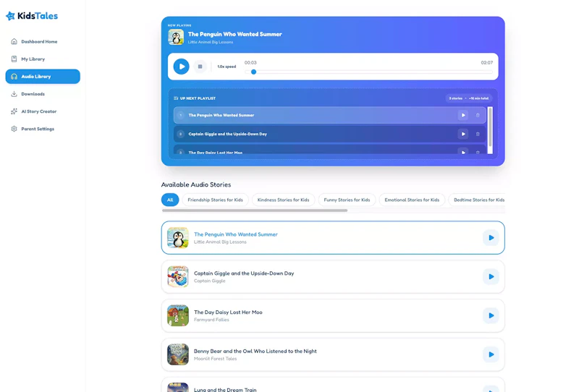The width and height of the screenshot is (579, 392).
Task: Click Moonlit Forest Tales series label
Action: point(215,359)
